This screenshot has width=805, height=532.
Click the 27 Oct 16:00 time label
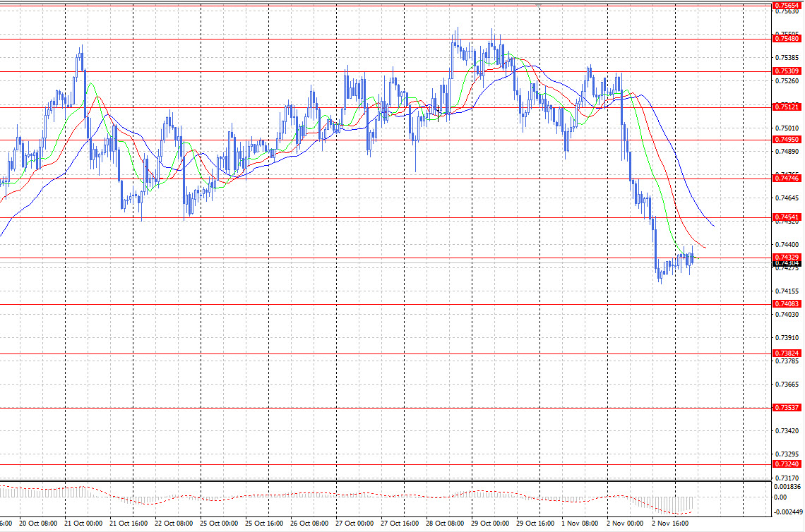400,524
